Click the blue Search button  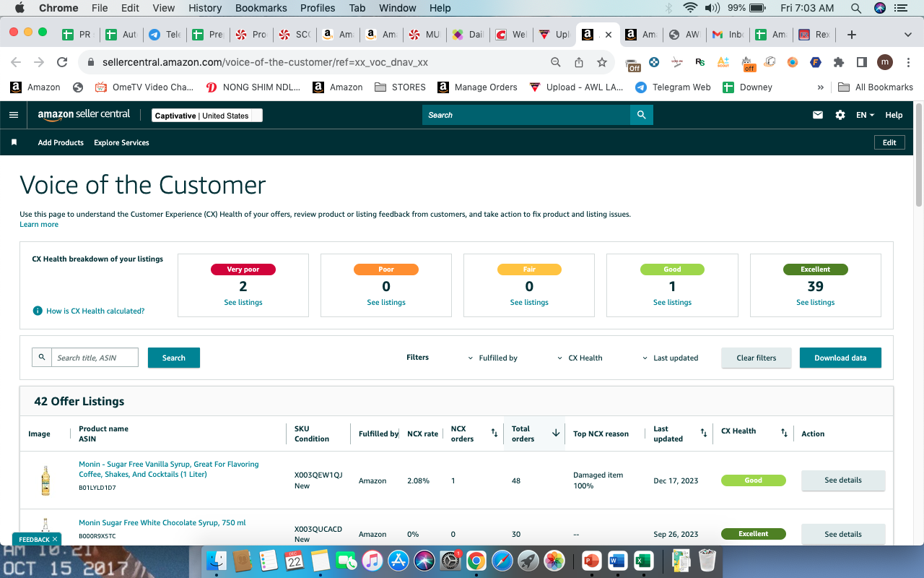tap(174, 358)
